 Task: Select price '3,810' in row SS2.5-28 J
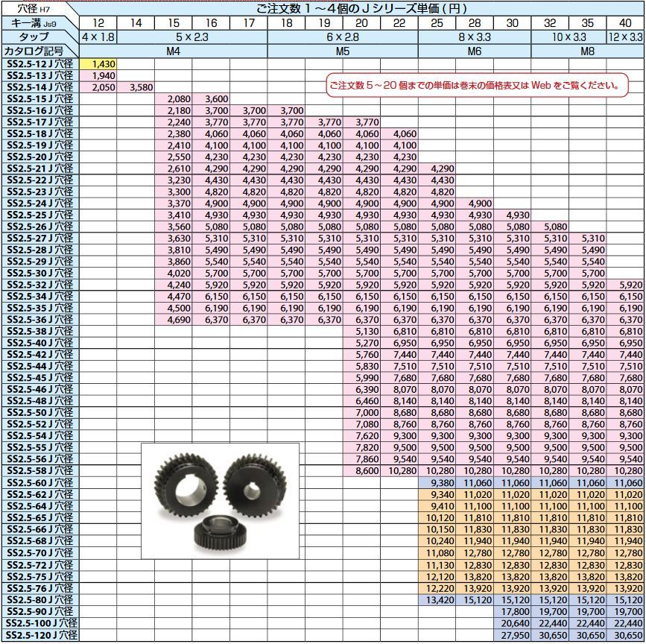coord(174,250)
